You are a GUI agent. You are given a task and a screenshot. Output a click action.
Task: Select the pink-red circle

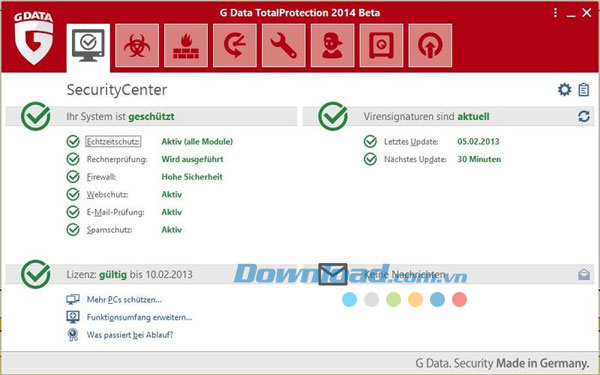[459, 299]
